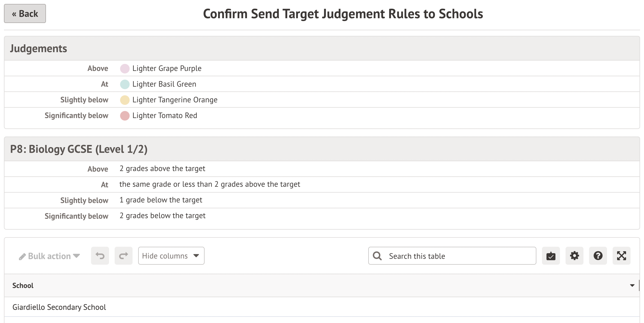Click the search magnifier icon

[x=377, y=256]
